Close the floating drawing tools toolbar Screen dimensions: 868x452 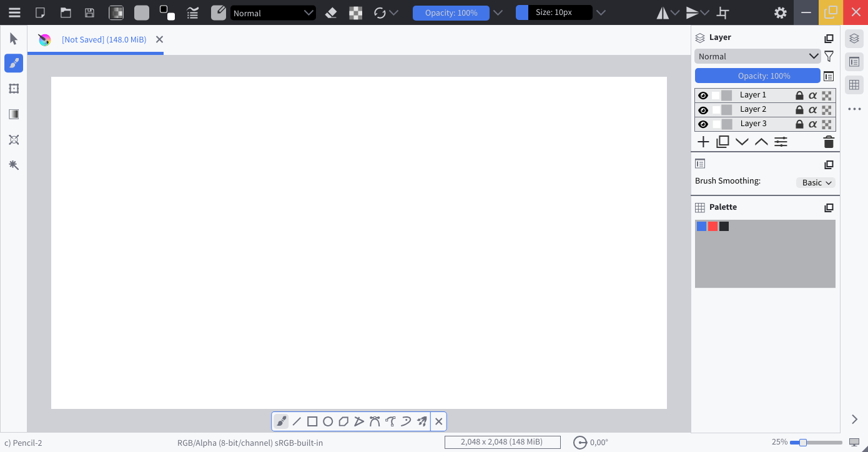tap(438, 421)
